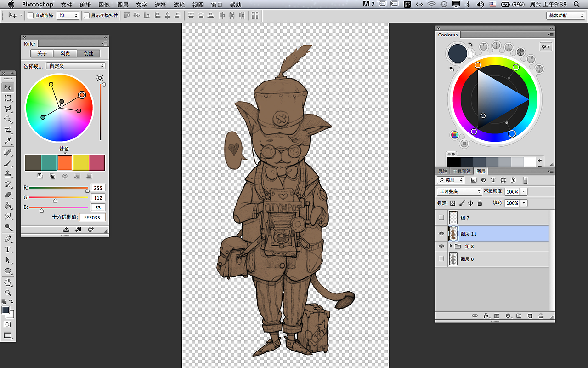Select the orange base color swatch in Kuler
This screenshot has width=588, height=368.
tap(65, 163)
